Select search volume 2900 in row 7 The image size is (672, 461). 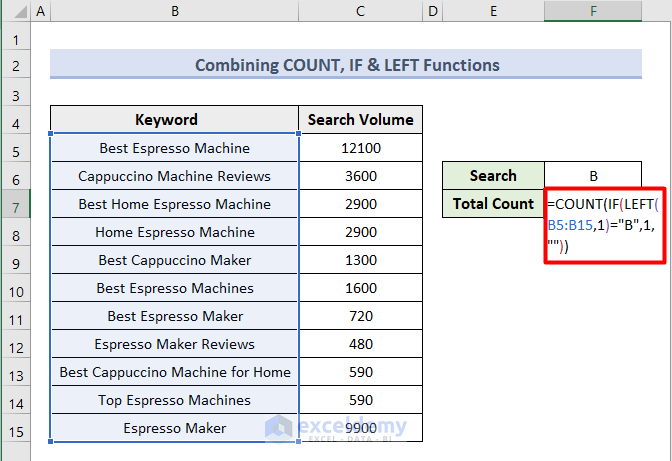pyautogui.click(x=360, y=204)
